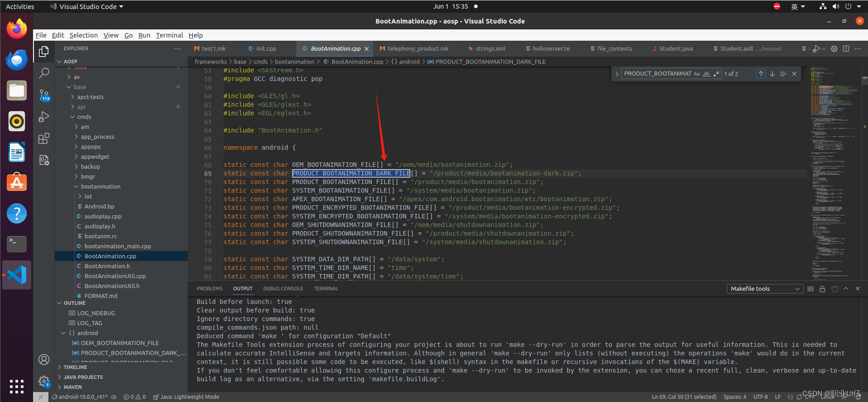Screen dimensions: 868x402
Task: Open Show Applications grid in the dock
Action: click(17, 387)
